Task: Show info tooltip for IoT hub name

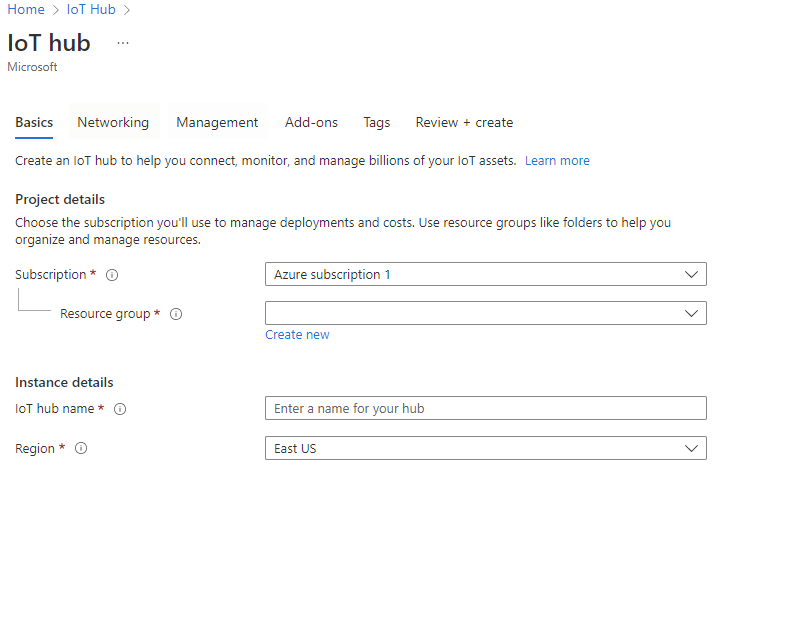Action: click(120, 409)
